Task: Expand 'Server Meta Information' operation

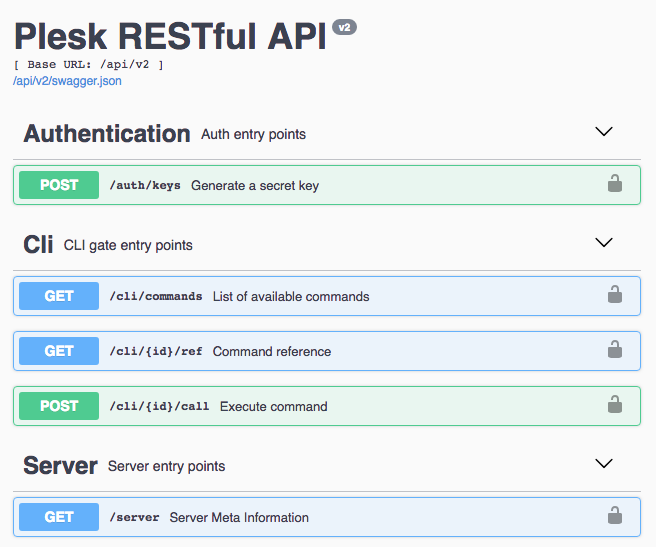Action: click(x=327, y=517)
